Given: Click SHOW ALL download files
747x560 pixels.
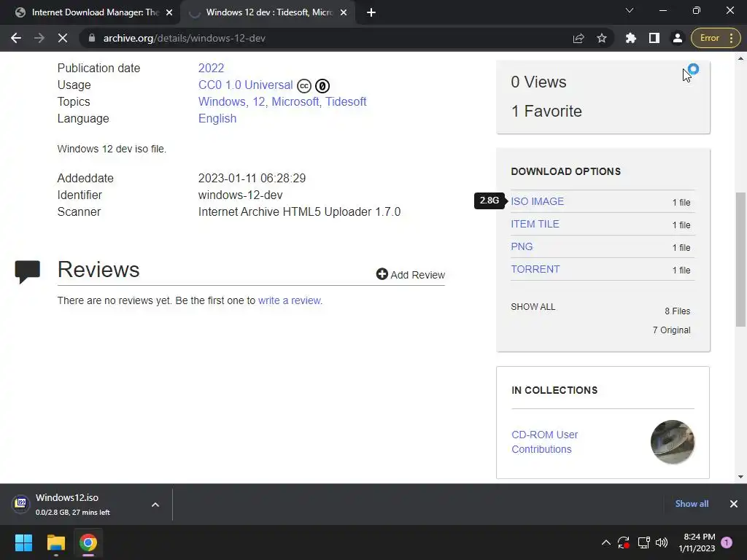Looking at the screenshot, I should (x=533, y=307).
